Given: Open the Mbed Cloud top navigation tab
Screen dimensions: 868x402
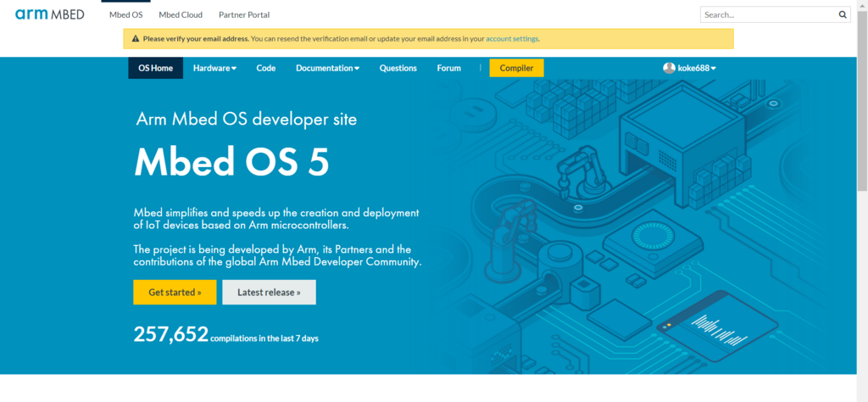Looking at the screenshot, I should [x=181, y=15].
